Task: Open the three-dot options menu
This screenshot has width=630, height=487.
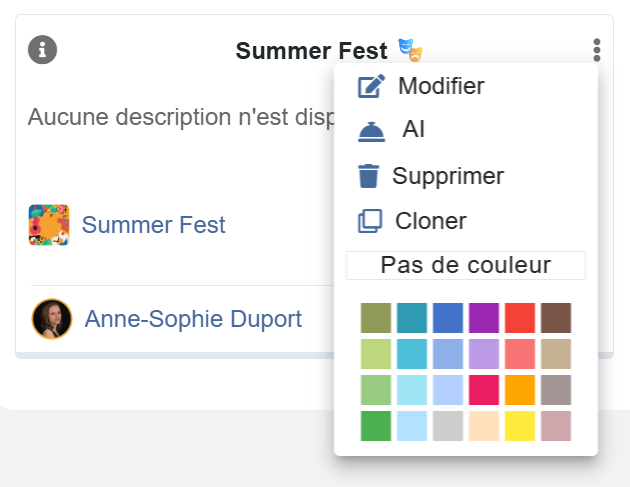Action: coord(597,50)
